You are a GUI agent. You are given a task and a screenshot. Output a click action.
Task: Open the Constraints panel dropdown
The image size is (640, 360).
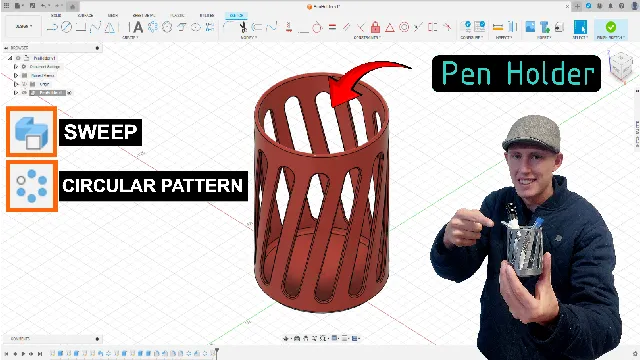(367, 38)
